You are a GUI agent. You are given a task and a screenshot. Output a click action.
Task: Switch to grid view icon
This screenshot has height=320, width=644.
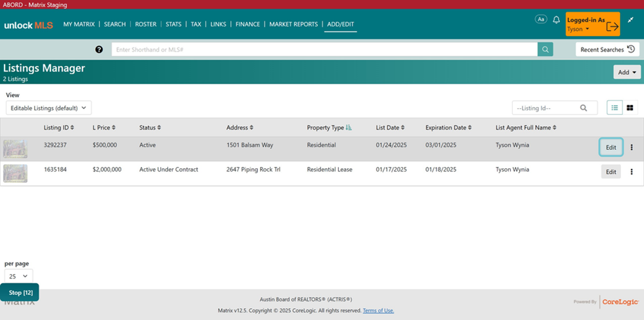point(630,108)
